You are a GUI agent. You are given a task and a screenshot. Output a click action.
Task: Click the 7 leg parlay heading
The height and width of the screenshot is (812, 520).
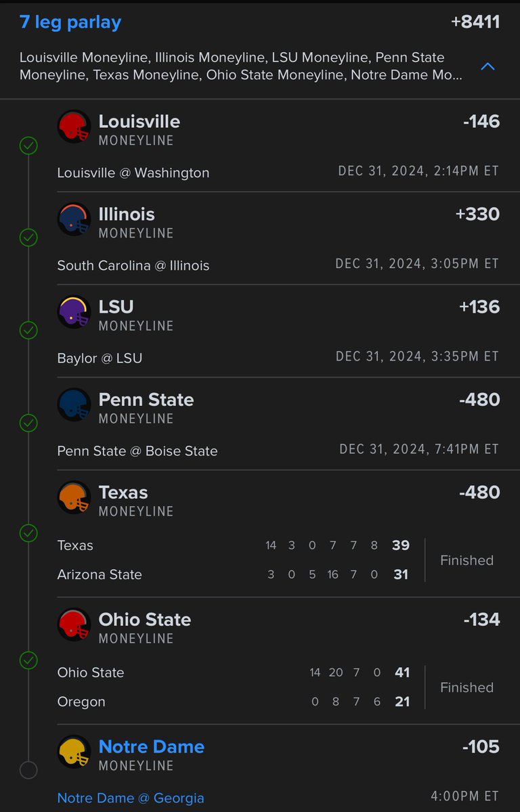(70, 22)
